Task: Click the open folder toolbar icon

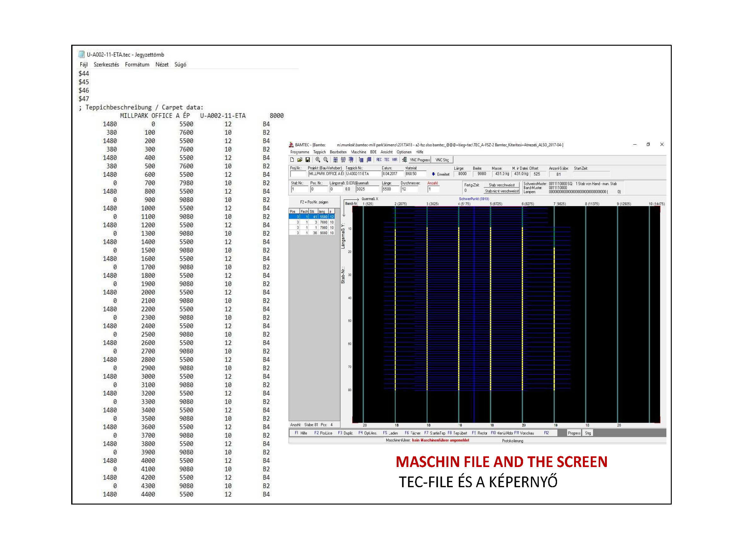Action: (x=300, y=159)
